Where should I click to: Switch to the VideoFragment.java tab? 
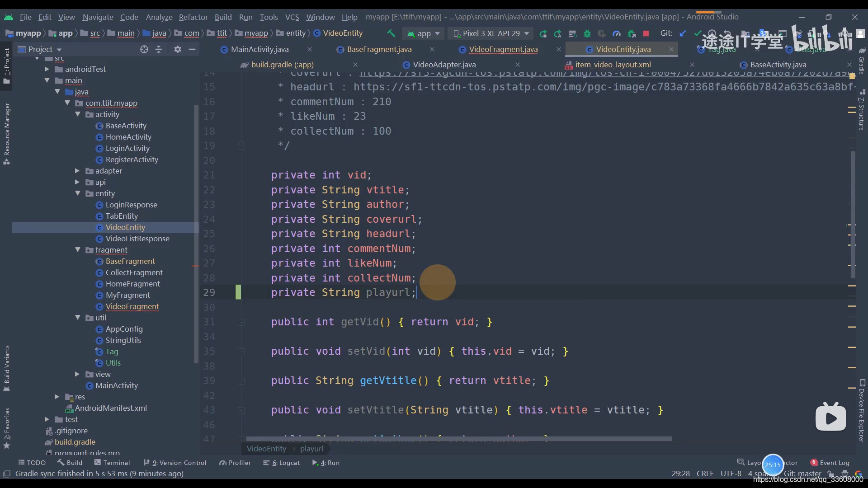503,49
